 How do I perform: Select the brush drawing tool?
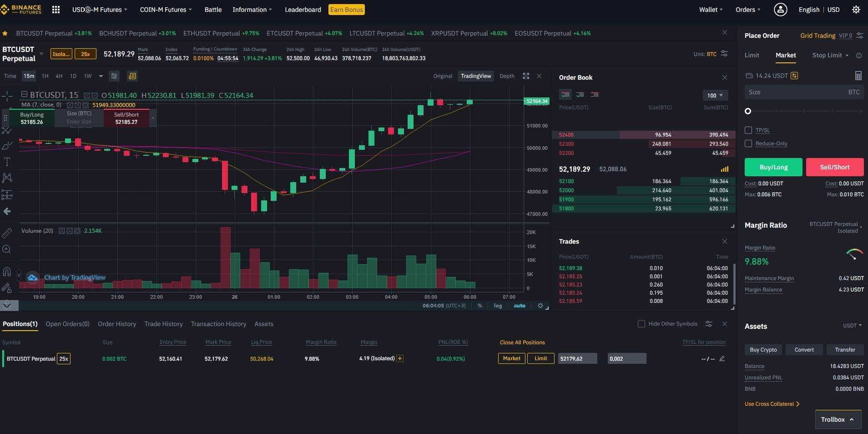pos(7,146)
